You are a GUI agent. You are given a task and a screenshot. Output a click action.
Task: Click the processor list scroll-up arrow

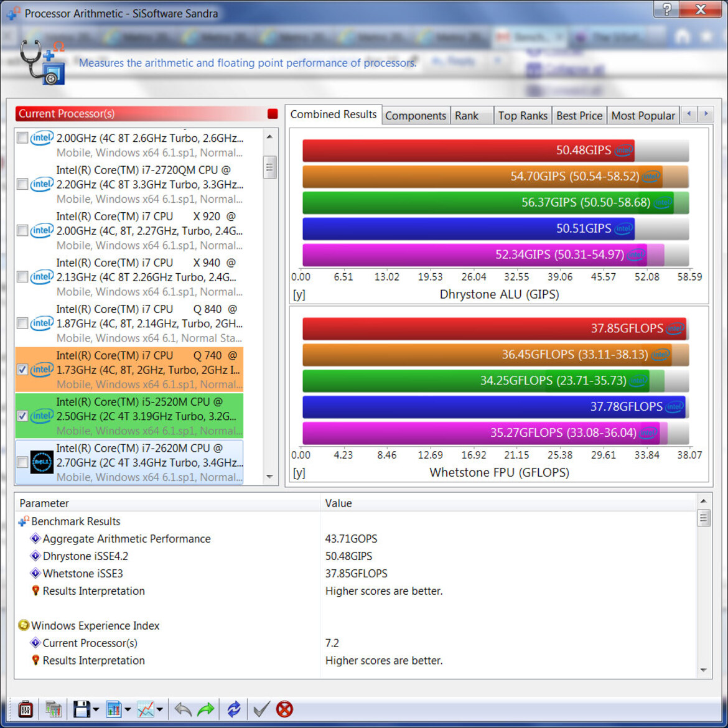coord(270,136)
